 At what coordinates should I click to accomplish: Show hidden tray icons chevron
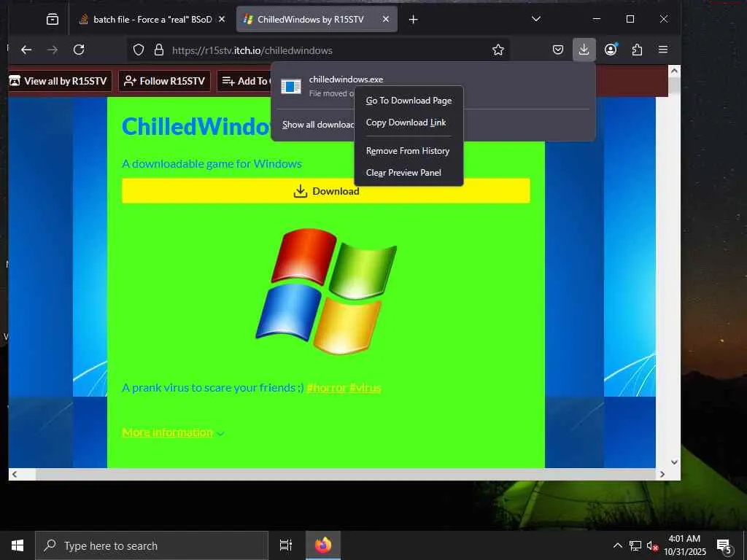617,545
